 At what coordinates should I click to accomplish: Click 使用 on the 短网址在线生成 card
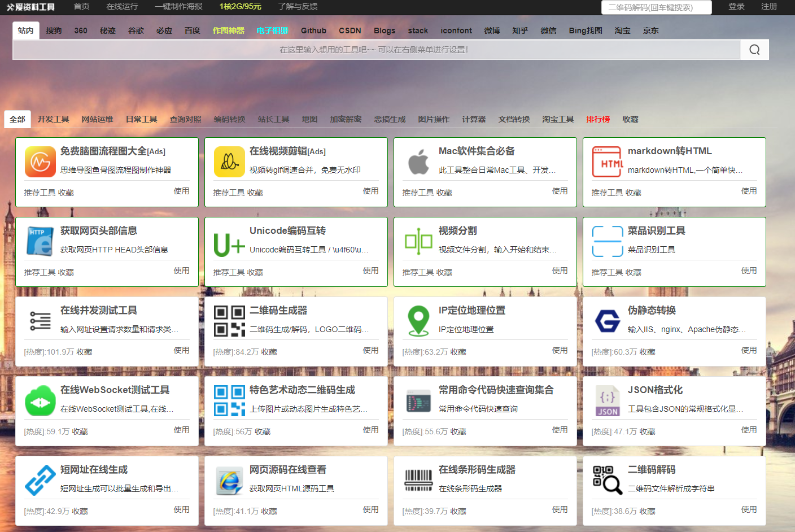[182, 509]
